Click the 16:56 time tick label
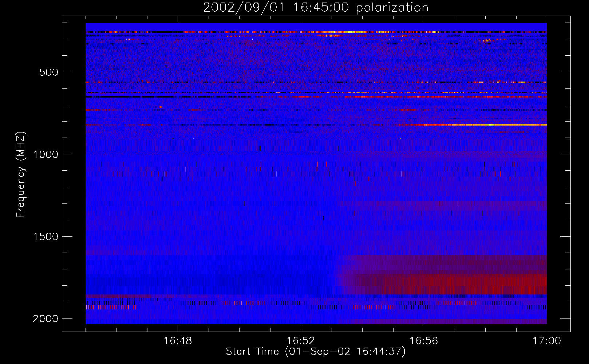The image size is (589, 364). 424,341
